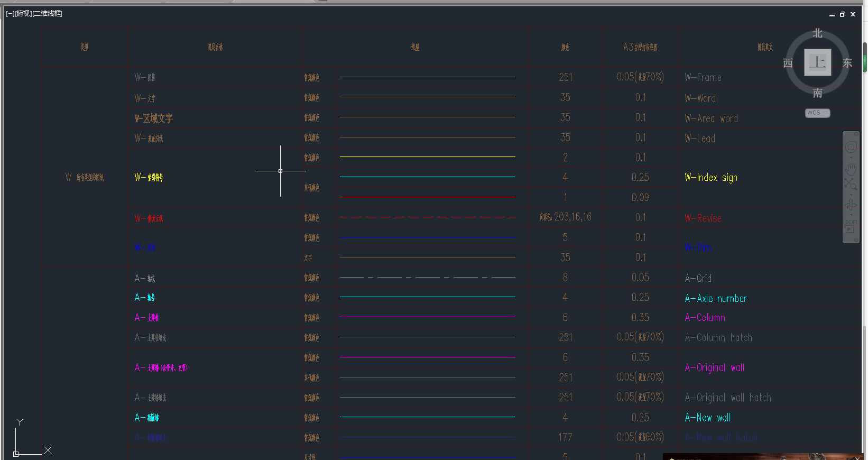Click the cyan A-Axle number text
868x460 pixels.
point(716,299)
